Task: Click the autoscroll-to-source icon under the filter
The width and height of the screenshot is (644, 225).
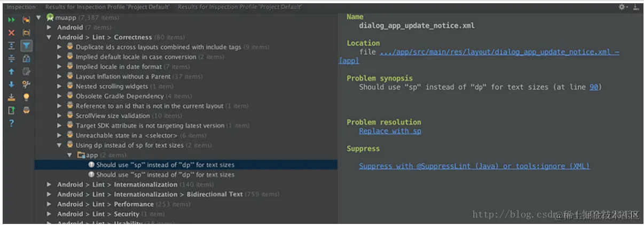Action: click(26, 59)
